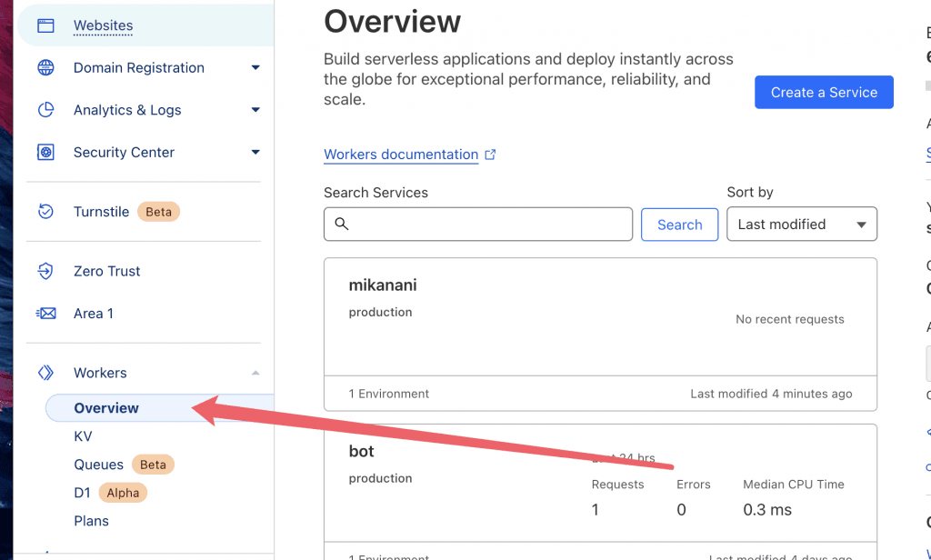Click the Overview page heading
Image resolution: width=931 pixels, height=560 pixels.
[x=392, y=22]
